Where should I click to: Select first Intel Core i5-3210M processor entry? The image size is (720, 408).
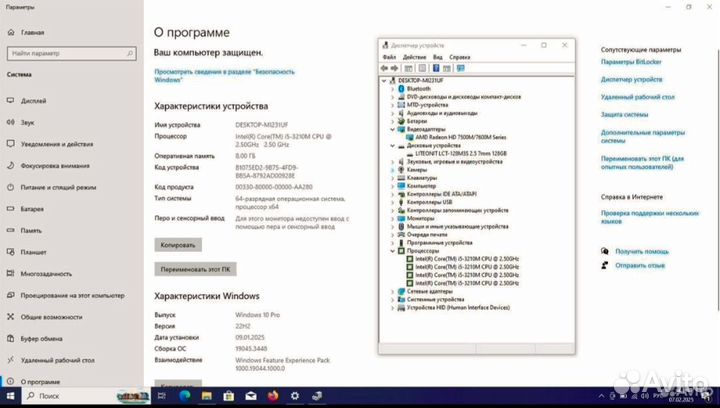pyautogui.click(x=467, y=259)
